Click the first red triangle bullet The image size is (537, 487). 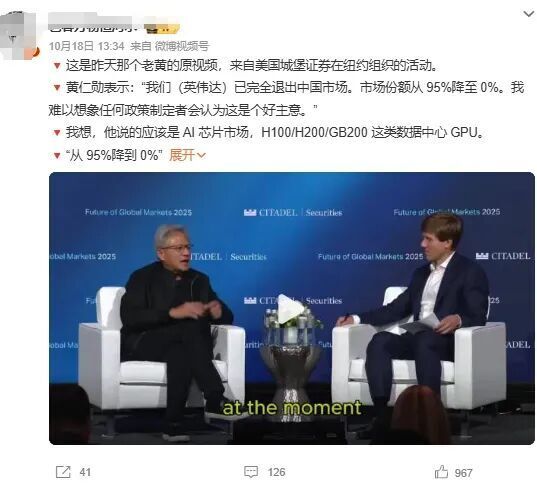57,65
